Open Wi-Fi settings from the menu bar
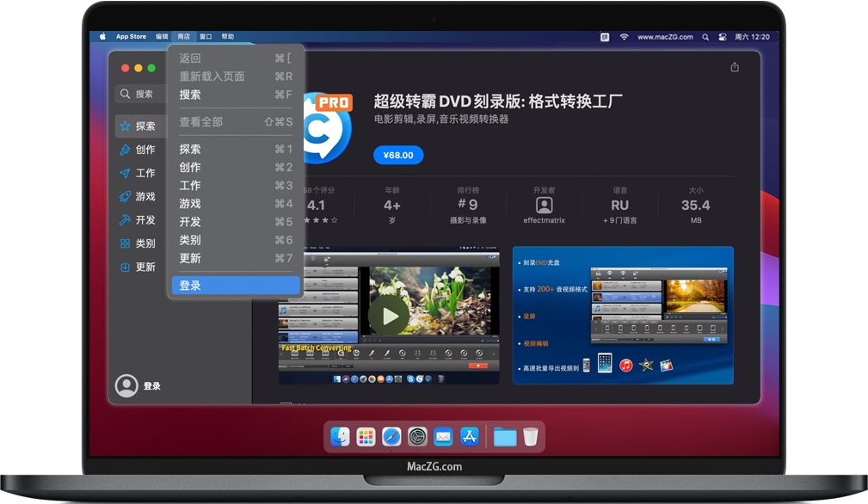Screen dimensions: 868x504 click(x=625, y=36)
